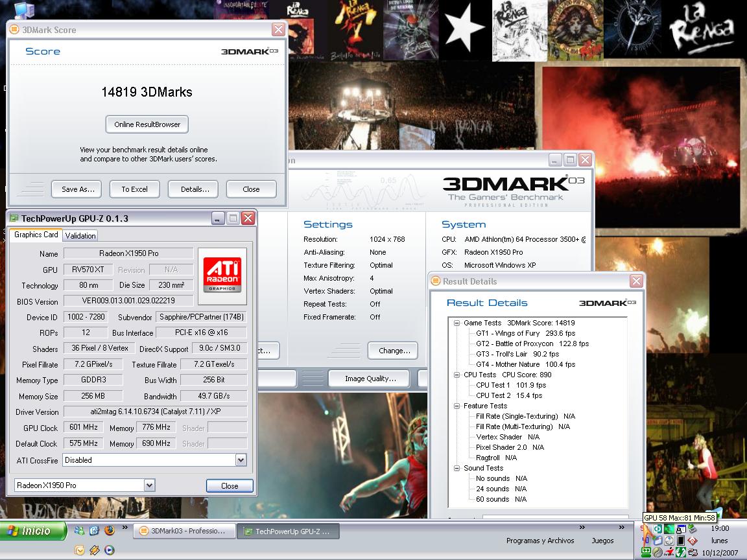This screenshot has width=747, height=560.
Task: Click the Close button in GPU-Z
Action: click(230, 485)
